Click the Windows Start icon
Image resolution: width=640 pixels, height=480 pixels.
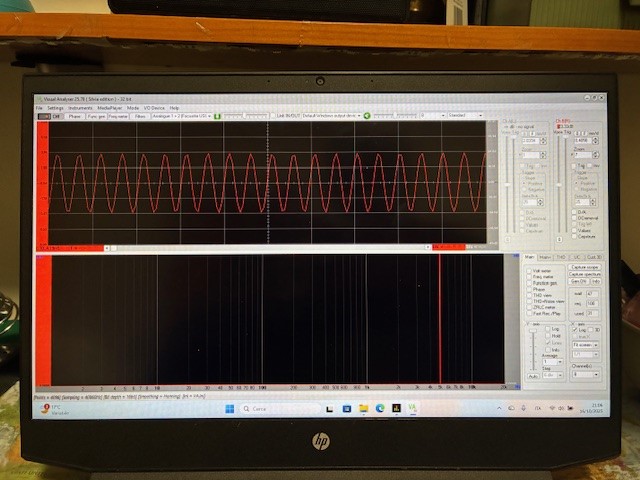(229, 408)
